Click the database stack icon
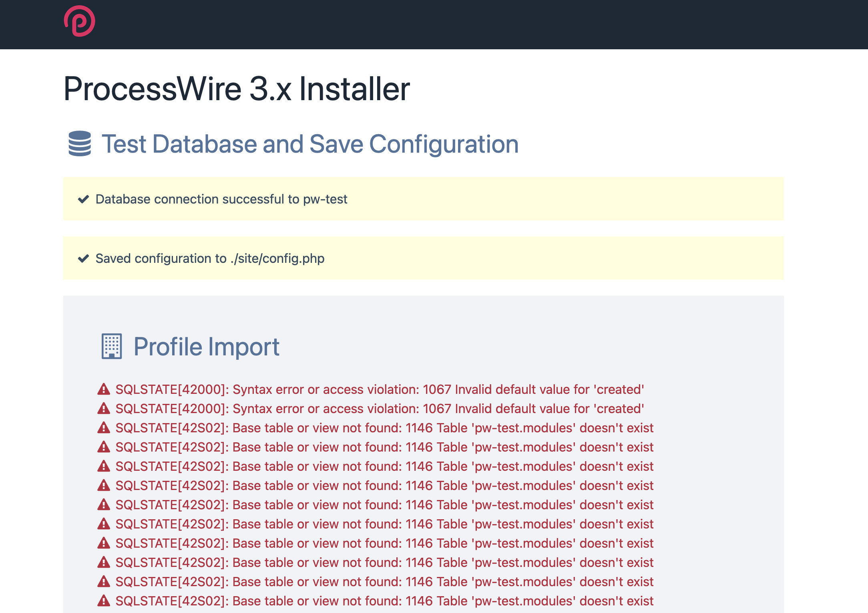 pyautogui.click(x=80, y=143)
